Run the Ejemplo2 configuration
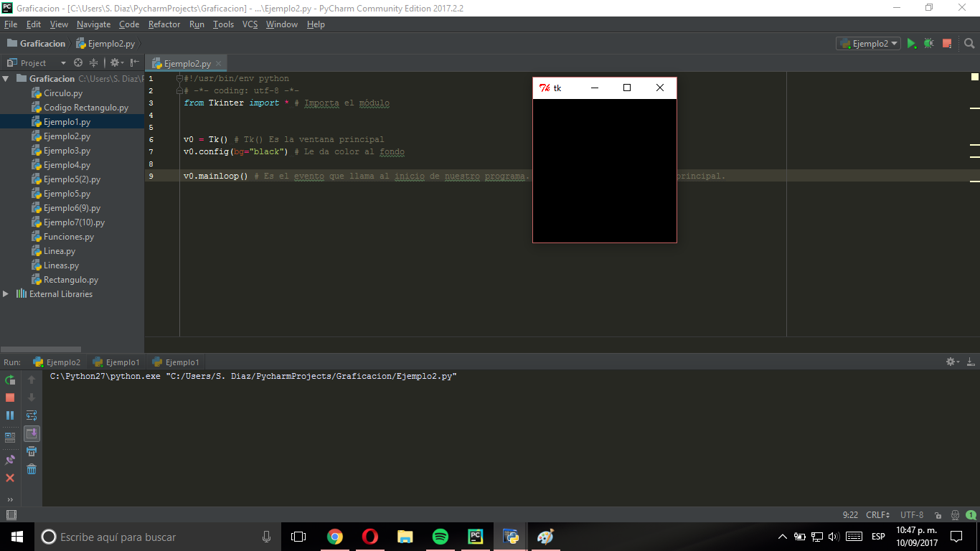Screen dimensions: 980x551 [912, 43]
